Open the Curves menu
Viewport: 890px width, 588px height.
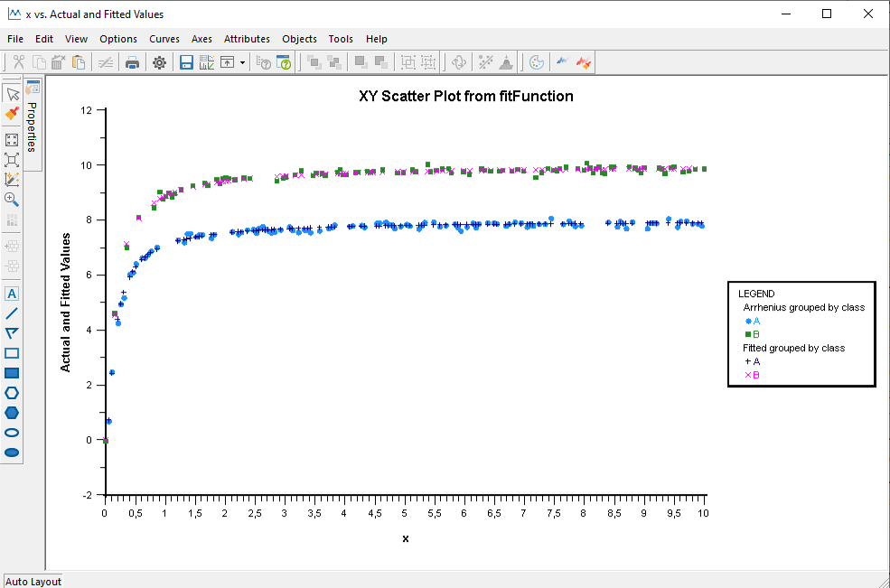(164, 39)
